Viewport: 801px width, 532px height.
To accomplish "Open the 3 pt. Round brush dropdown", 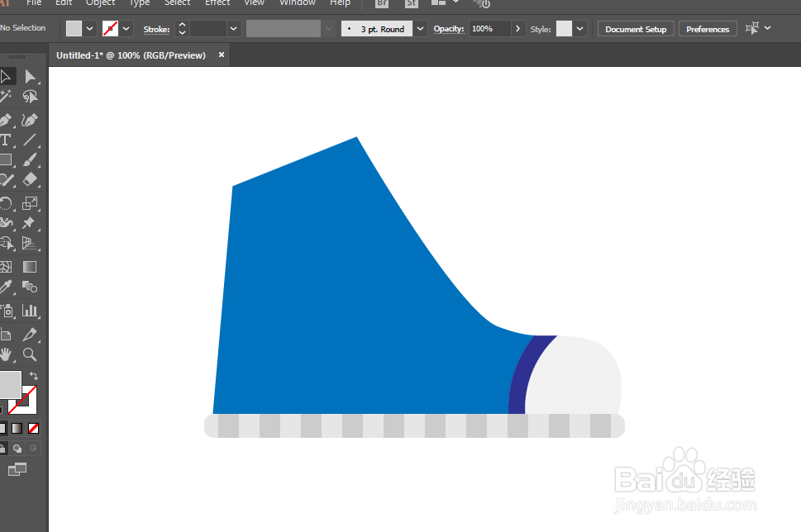I will [421, 29].
